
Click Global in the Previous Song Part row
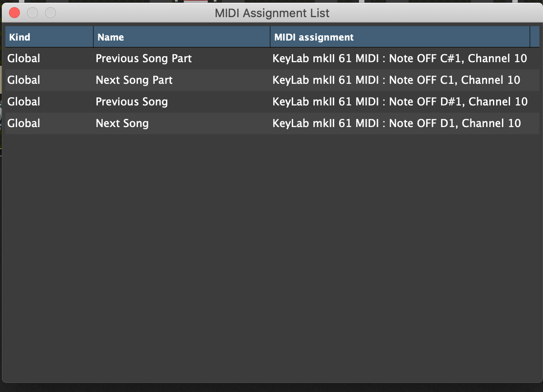click(24, 59)
